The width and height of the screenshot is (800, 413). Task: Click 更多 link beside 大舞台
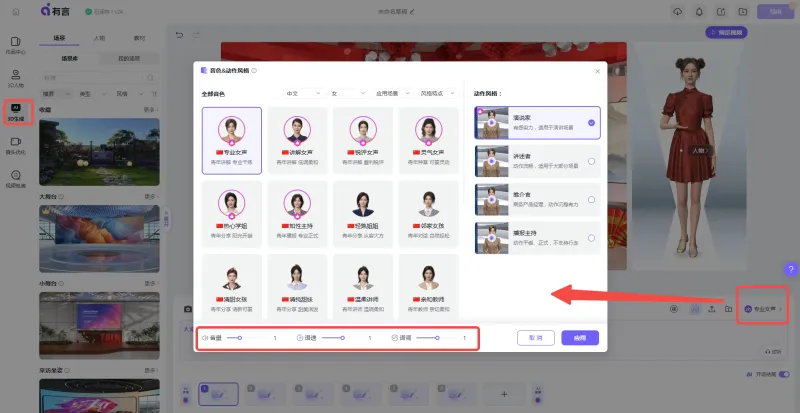pyautogui.click(x=151, y=197)
